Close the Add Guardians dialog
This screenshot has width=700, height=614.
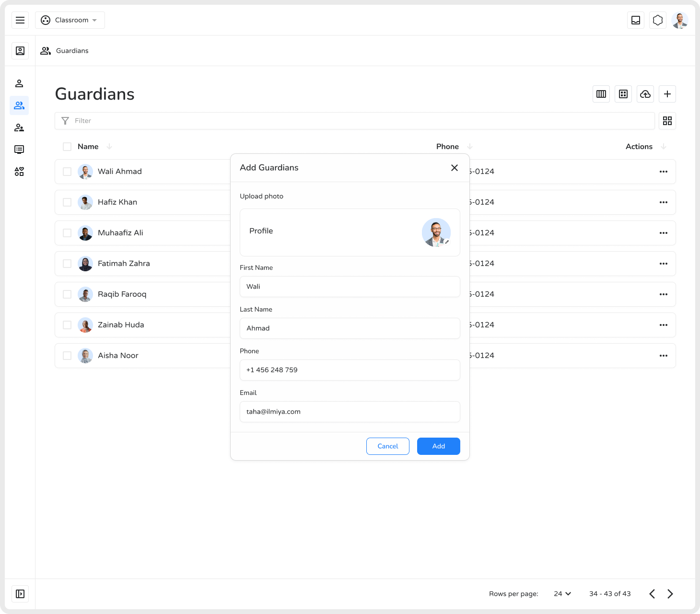455,168
